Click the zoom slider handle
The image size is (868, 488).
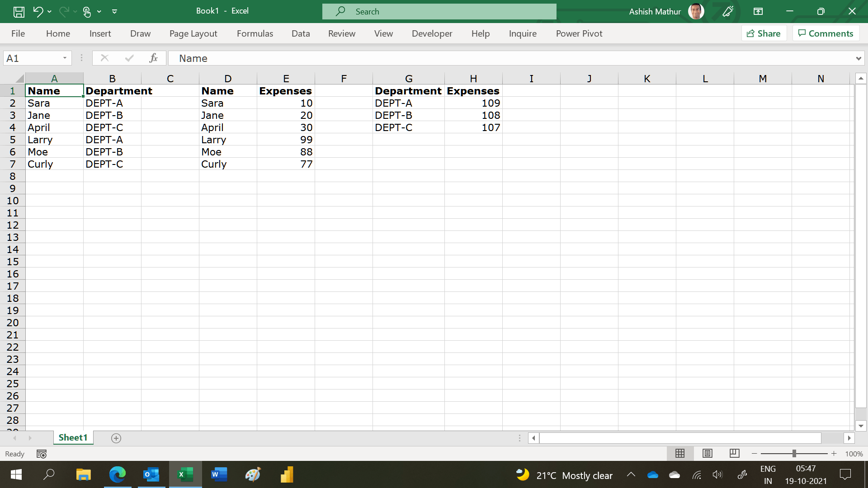(794, 453)
